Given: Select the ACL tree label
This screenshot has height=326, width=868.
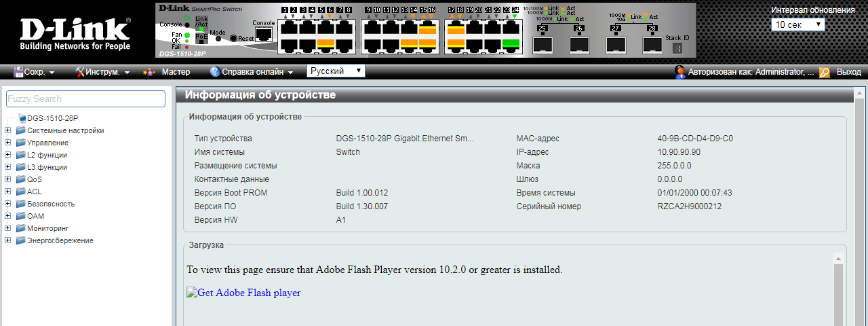Looking at the screenshot, I should coord(34,192).
